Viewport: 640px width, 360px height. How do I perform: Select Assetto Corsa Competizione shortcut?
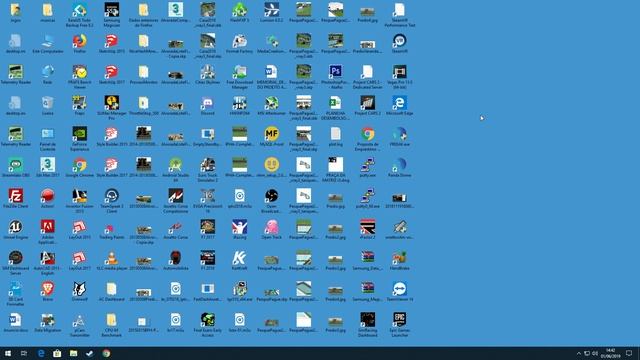pos(176,196)
